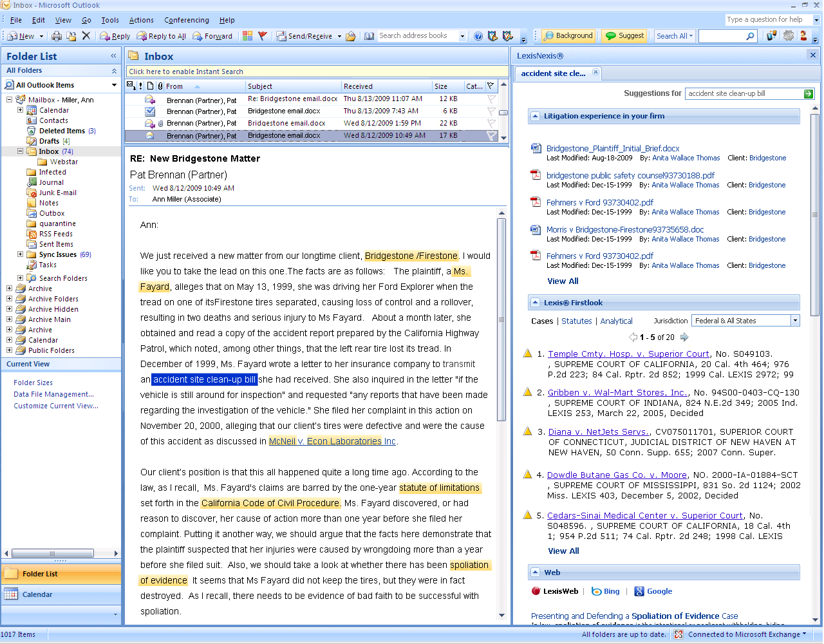This screenshot has width=824, height=644.
Task: Click the blue Help question mark icon
Action: [478, 36]
